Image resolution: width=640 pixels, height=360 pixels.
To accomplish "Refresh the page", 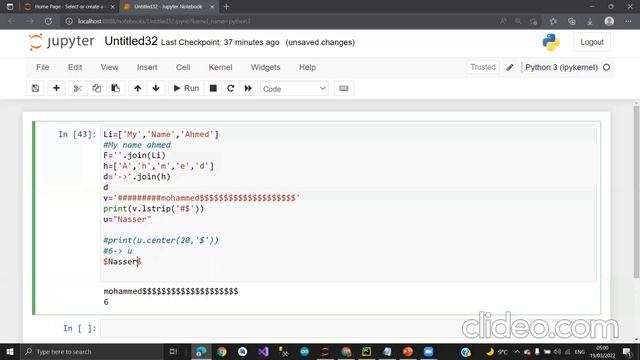I will click(48, 21).
